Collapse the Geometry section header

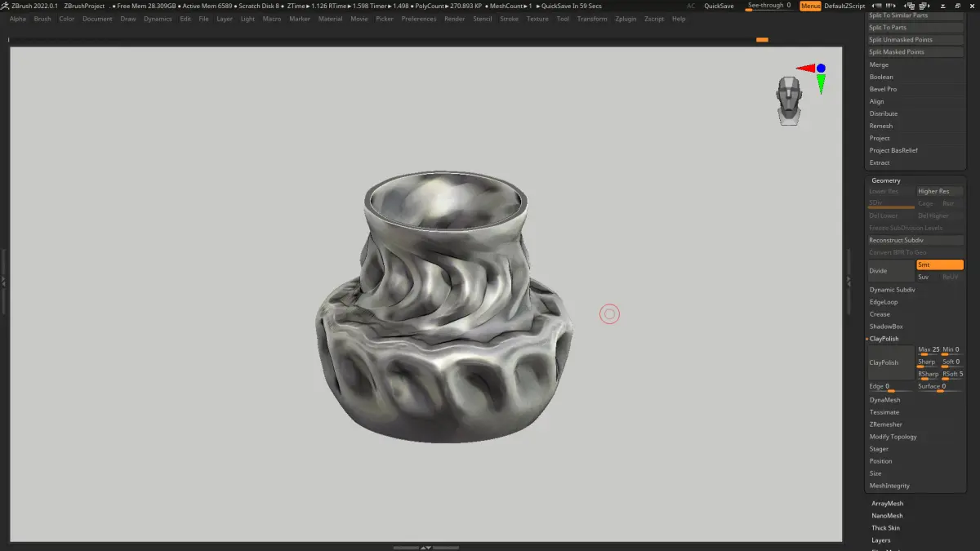pos(885,180)
